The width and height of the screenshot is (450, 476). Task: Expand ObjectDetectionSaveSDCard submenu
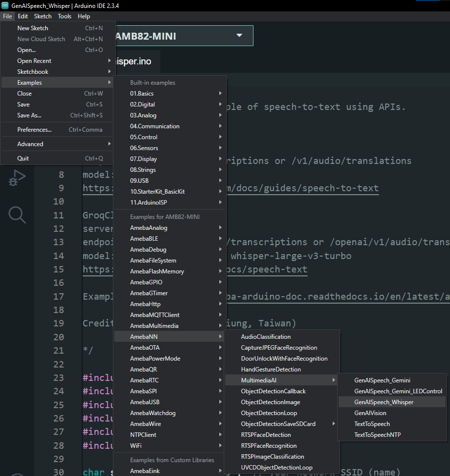pyautogui.click(x=282, y=424)
